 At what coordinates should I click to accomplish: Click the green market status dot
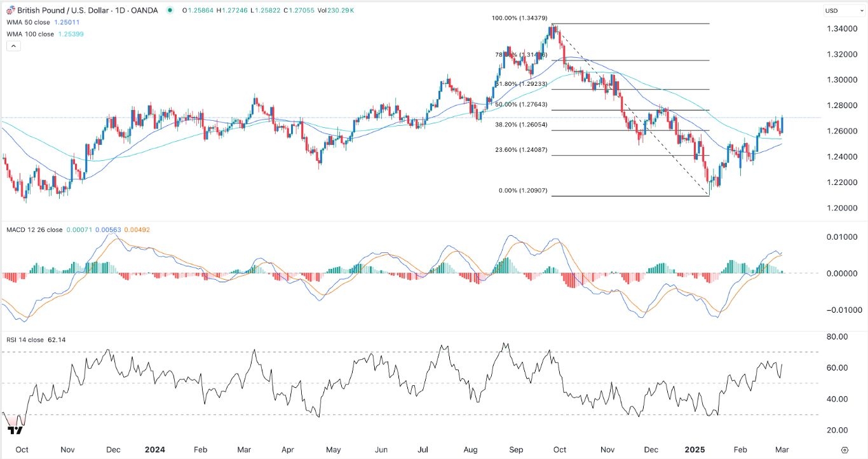point(169,10)
